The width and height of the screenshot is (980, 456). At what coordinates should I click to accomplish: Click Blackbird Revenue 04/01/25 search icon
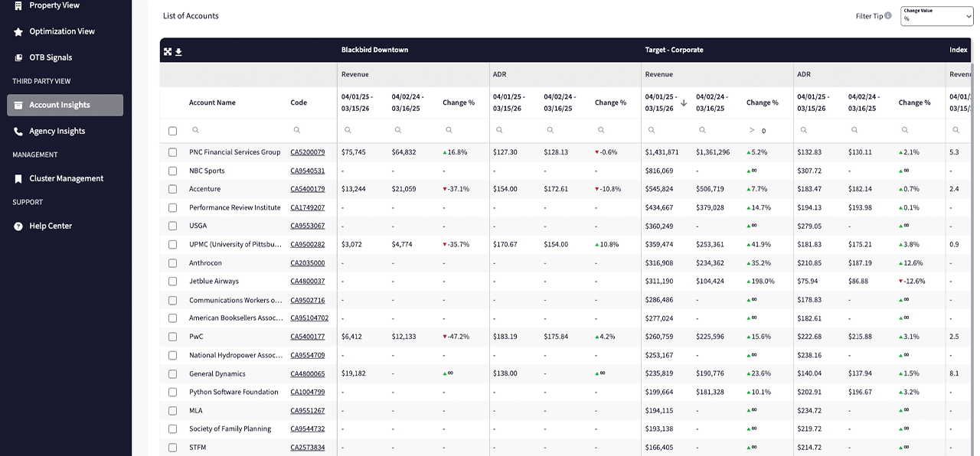348,130
